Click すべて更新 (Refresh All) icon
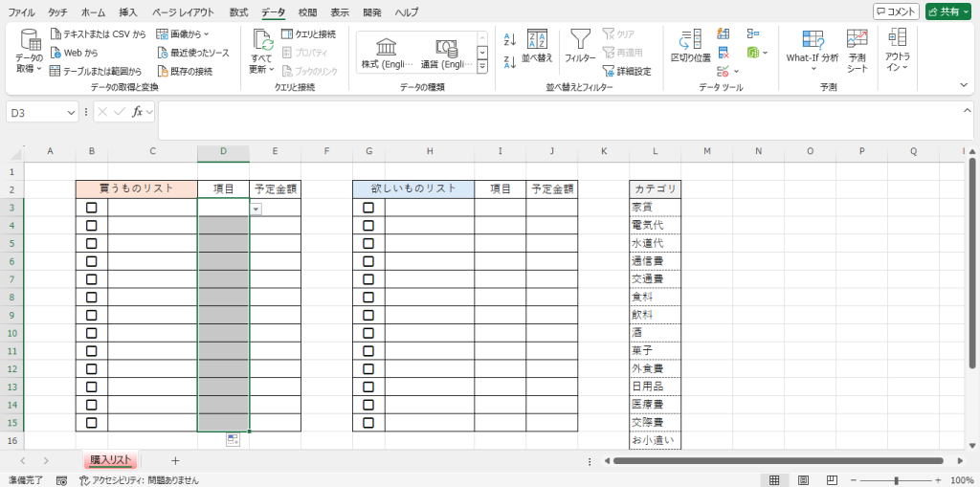 (x=261, y=40)
